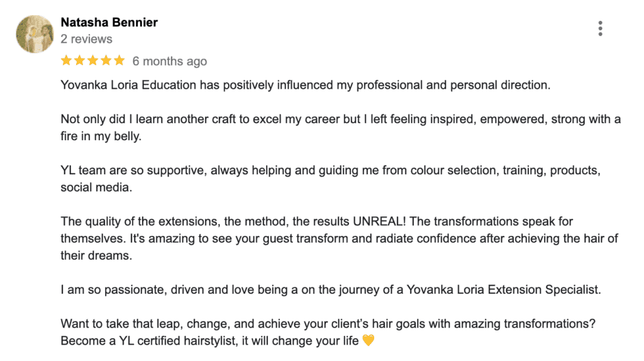Click the line starting "Not only did I learn"
The width and height of the screenshot is (644, 361).
[x=340, y=119]
